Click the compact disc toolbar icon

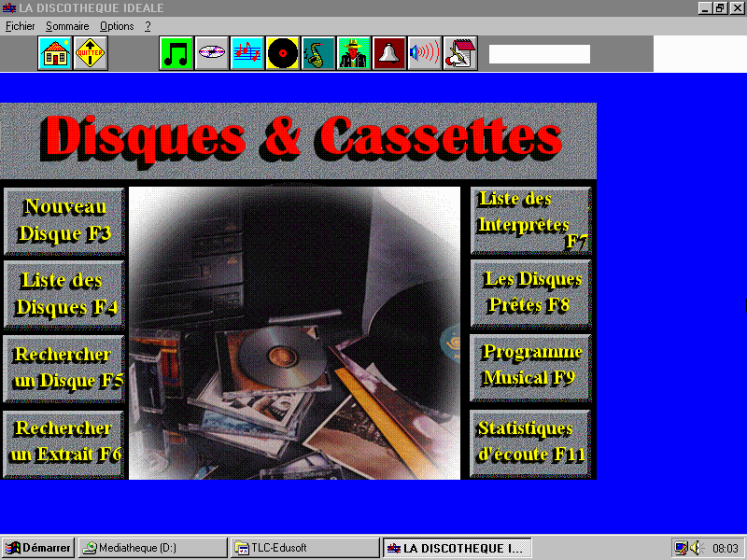tap(212, 54)
